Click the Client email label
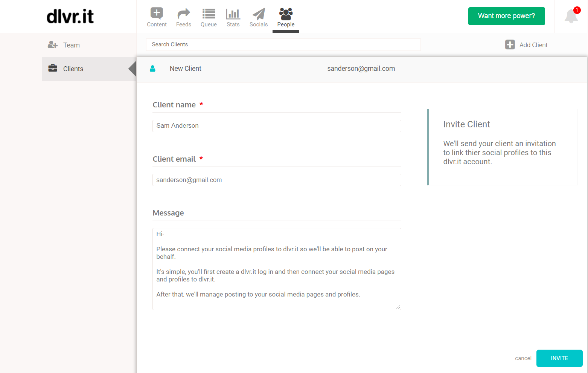The width and height of the screenshot is (588, 373). (174, 159)
